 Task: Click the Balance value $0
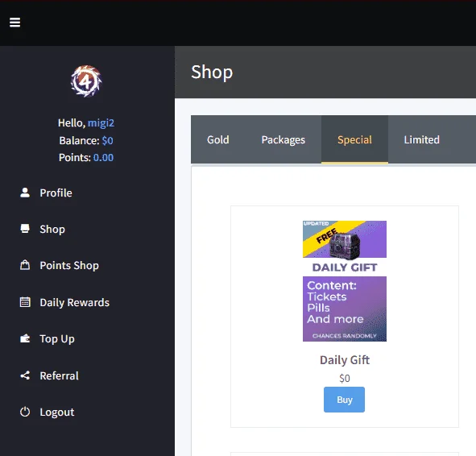point(107,140)
